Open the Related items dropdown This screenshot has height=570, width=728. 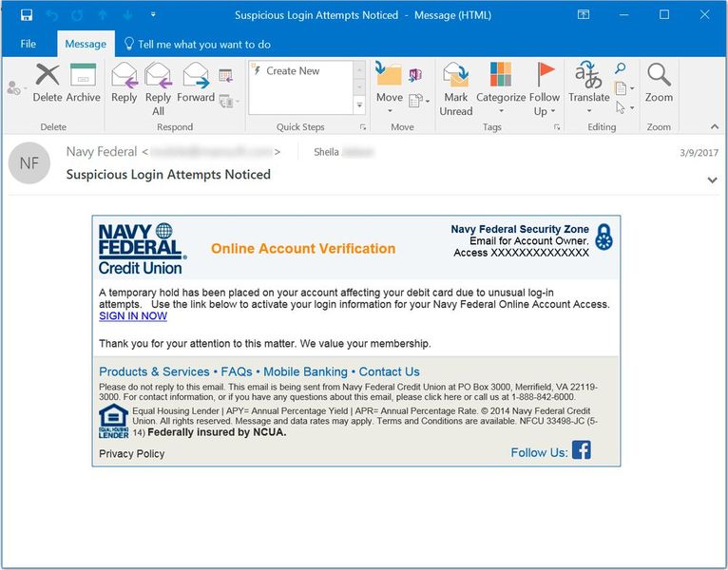click(x=624, y=87)
